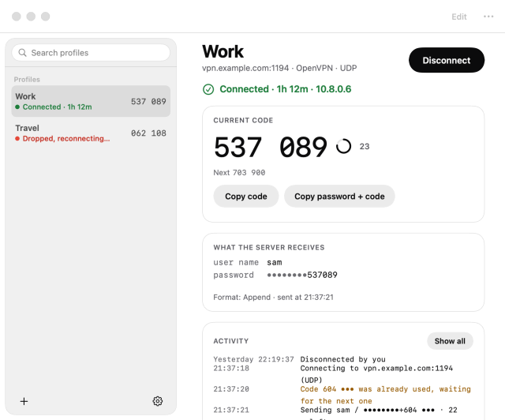Click Format: Append sent at 21:37:21
The width and height of the screenshot is (505, 420).
pyautogui.click(x=274, y=297)
